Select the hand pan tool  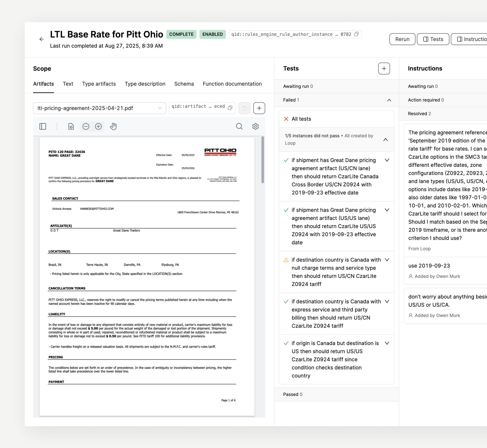coord(113,126)
